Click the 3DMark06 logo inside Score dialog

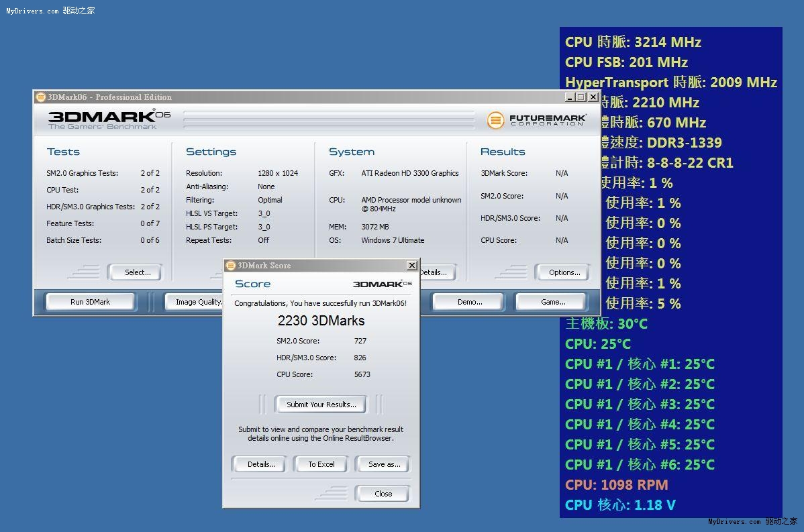point(383,284)
